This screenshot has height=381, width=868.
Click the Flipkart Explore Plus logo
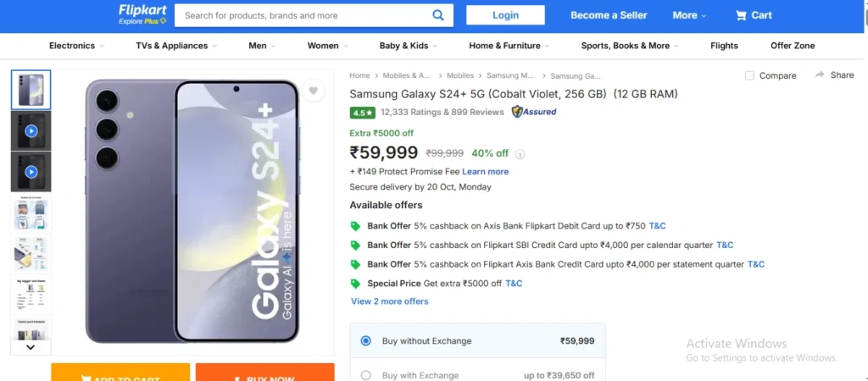[141, 14]
